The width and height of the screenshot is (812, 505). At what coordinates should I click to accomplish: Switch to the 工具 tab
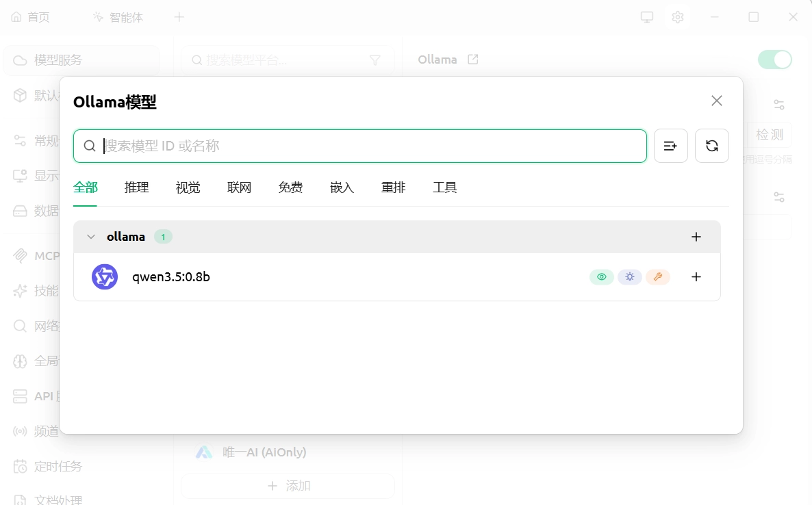coord(445,187)
